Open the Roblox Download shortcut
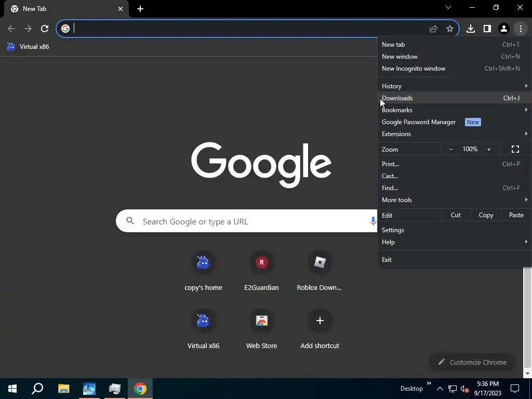This screenshot has width=532, height=399. (x=320, y=271)
